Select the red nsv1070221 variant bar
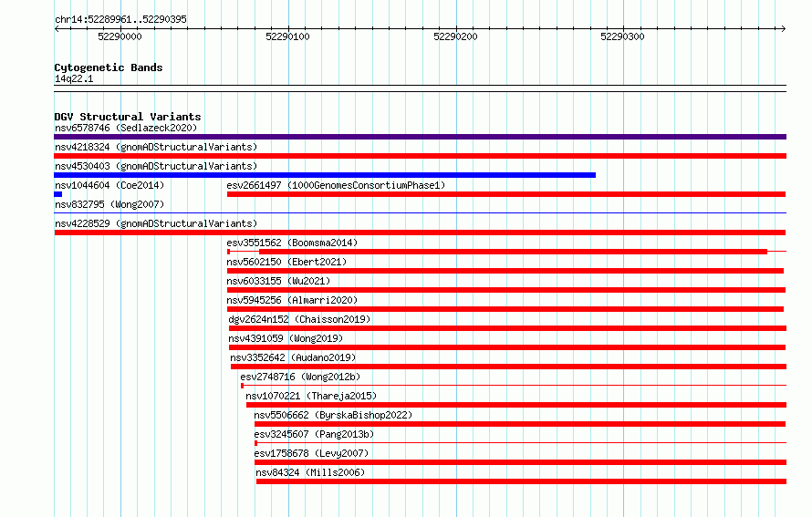812x517 pixels. point(516,405)
